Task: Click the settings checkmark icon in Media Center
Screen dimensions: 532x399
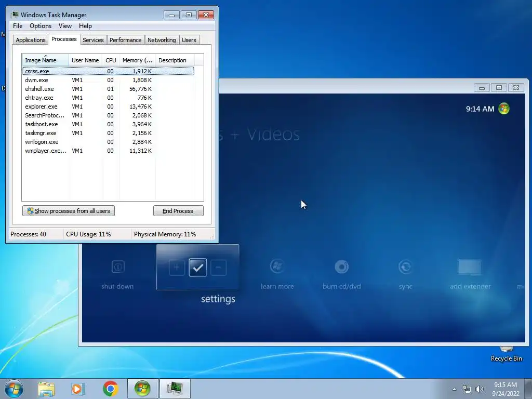Action: pyautogui.click(x=198, y=268)
